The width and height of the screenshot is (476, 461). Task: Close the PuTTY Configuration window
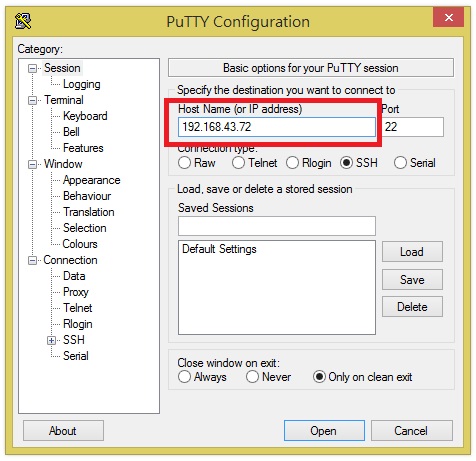(x=448, y=17)
